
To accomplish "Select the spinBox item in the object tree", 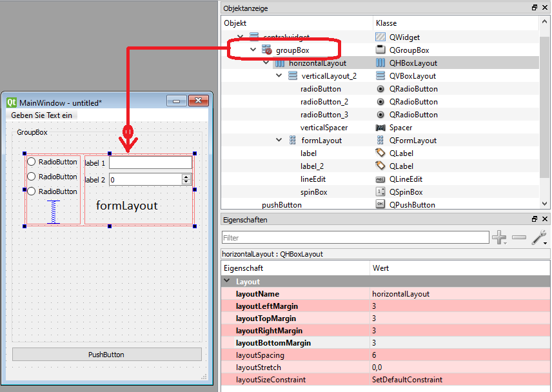I will [313, 192].
